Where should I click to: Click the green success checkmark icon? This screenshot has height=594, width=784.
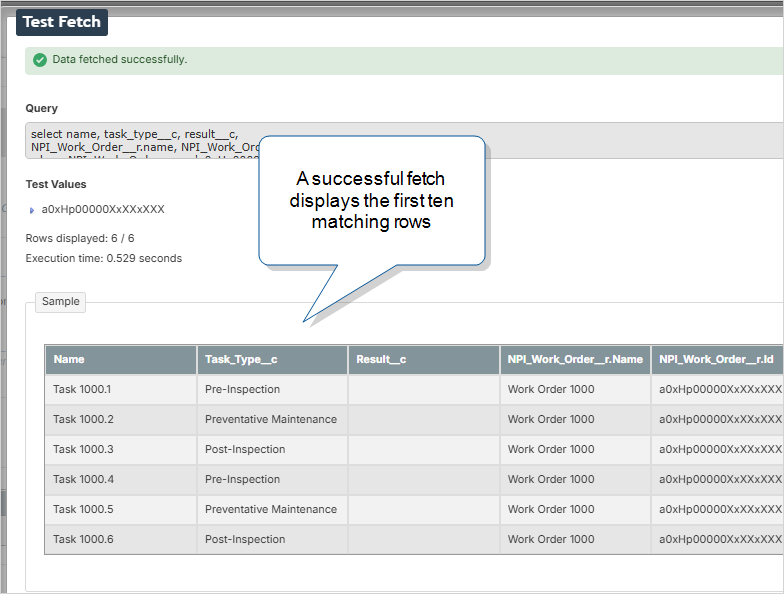(x=40, y=60)
